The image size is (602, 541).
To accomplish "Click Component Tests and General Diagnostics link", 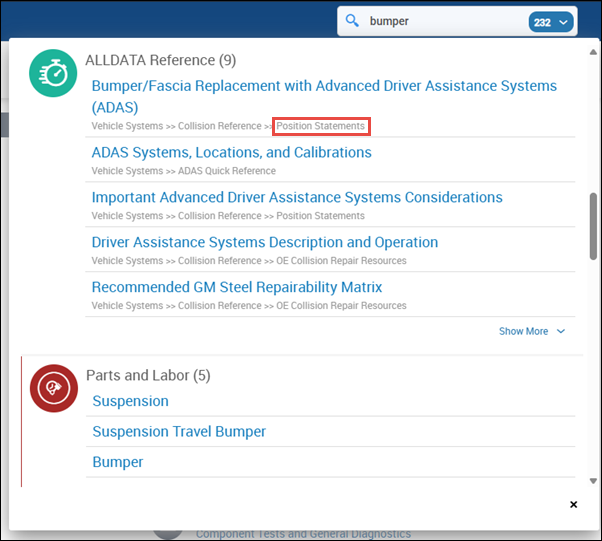I will (x=303, y=534).
